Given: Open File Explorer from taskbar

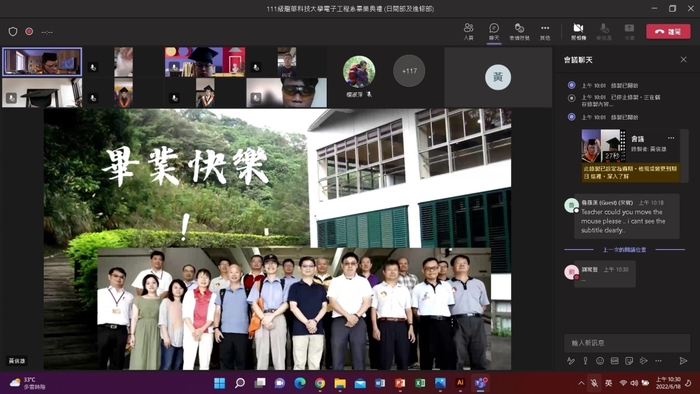Looking at the screenshot, I should (x=340, y=383).
